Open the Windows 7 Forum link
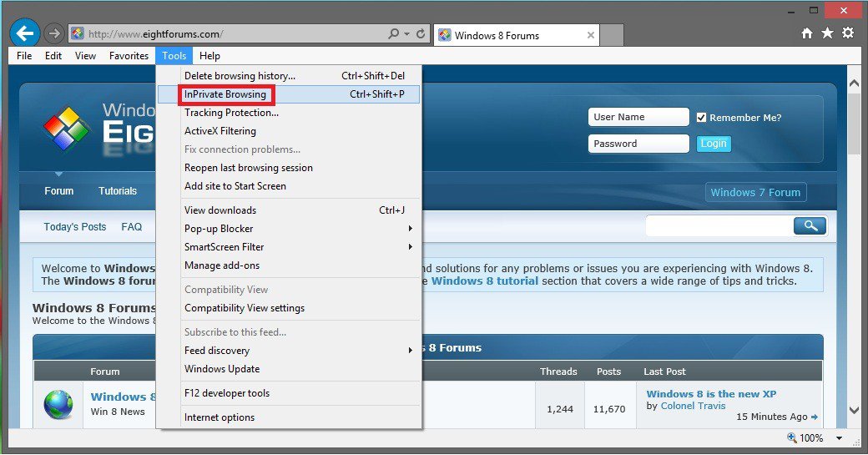 click(x=755, y=192)
